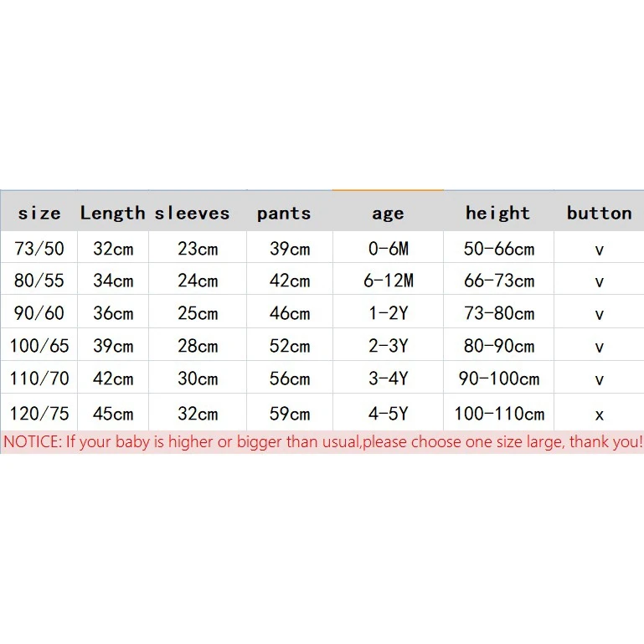Click the 'size' column header
Image resolution: width=644 pixels, height=644 pixels.
pyautogui.click(x=39, y=214)
